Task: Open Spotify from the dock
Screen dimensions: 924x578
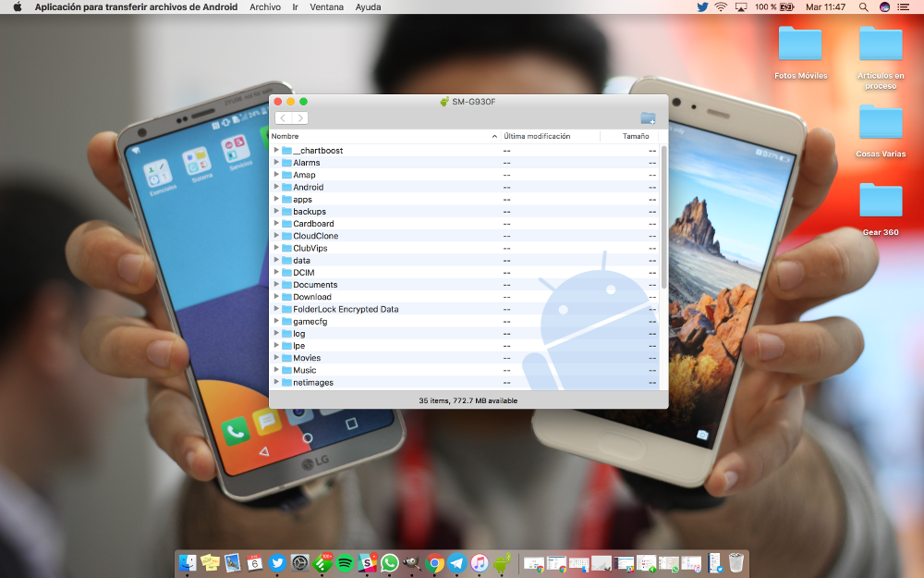Action: click(345, 562)
